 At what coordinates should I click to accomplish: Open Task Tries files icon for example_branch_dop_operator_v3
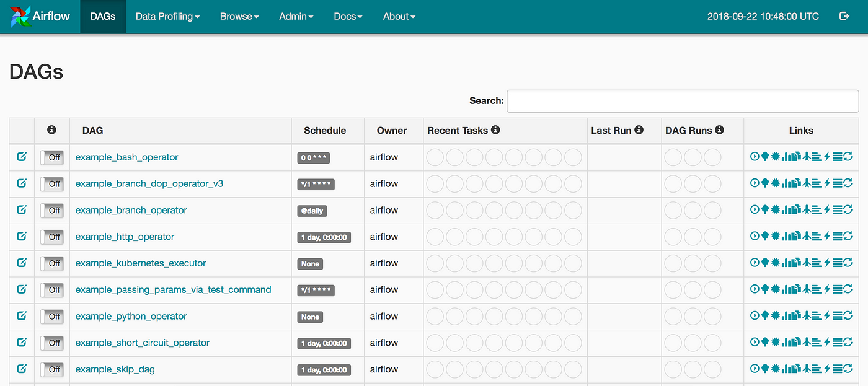click(x=797, y=183)
